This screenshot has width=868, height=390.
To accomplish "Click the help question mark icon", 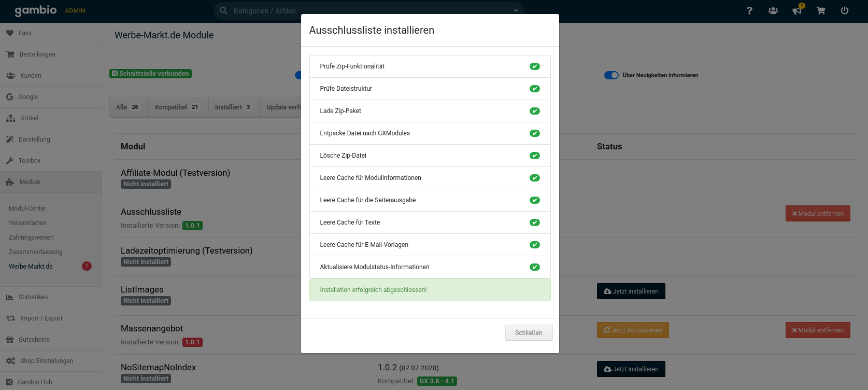I will click(x=749, y=10).
